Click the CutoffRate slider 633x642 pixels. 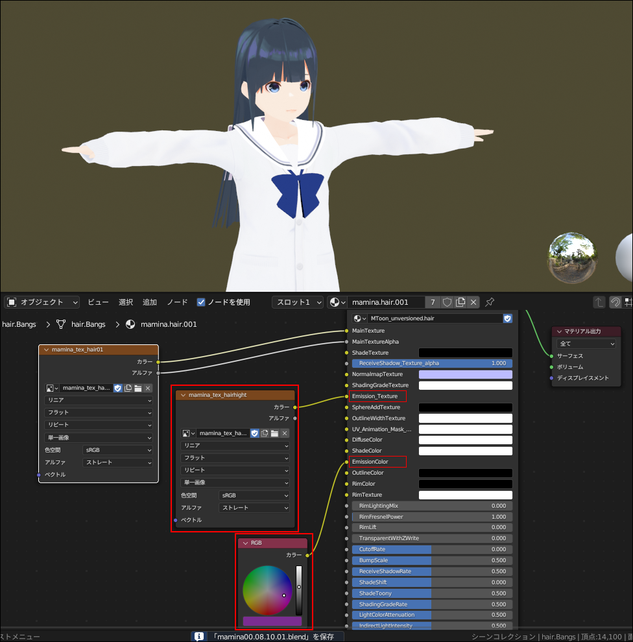coord(432,549)
